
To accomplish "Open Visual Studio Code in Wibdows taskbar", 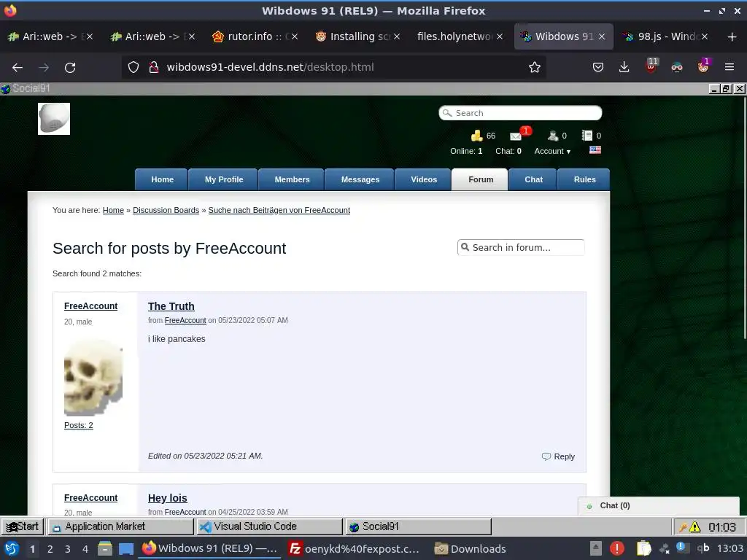I will pos(270,526).
